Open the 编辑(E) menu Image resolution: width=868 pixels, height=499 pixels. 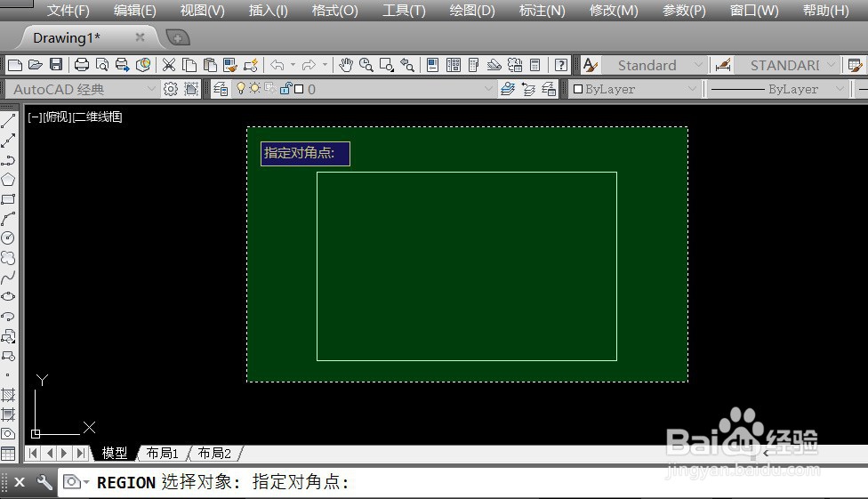pos(134,10)
